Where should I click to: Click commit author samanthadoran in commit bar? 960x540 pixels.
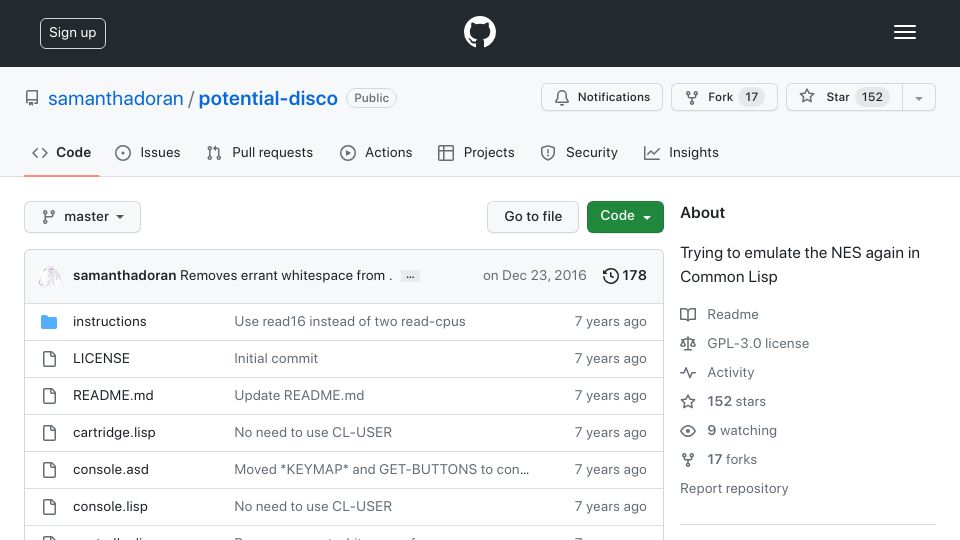point(124,276)
